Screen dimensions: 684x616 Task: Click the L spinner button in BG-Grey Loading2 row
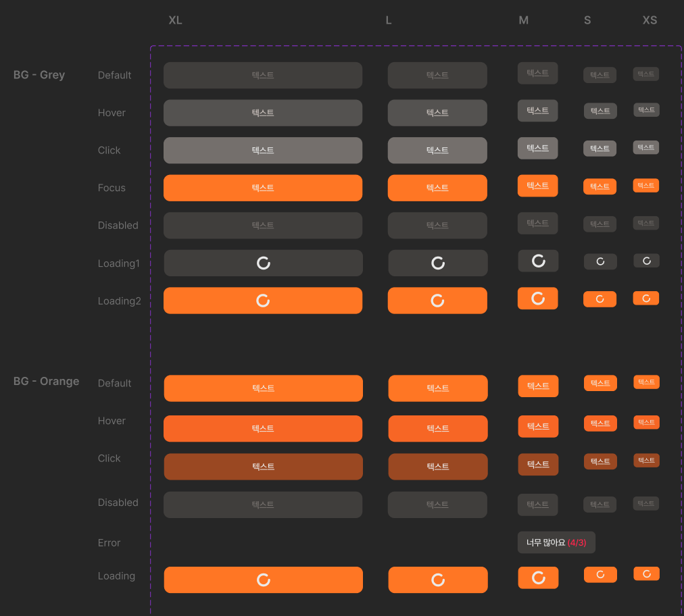437,301
